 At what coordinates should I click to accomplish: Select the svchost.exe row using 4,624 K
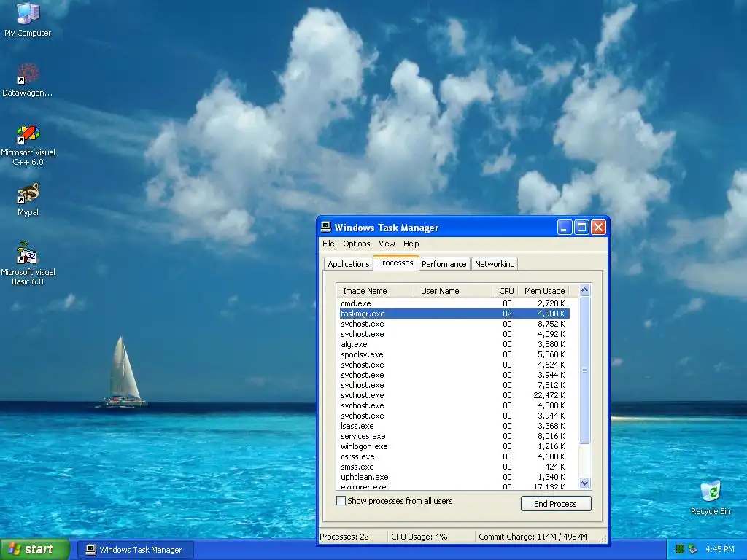454,365
